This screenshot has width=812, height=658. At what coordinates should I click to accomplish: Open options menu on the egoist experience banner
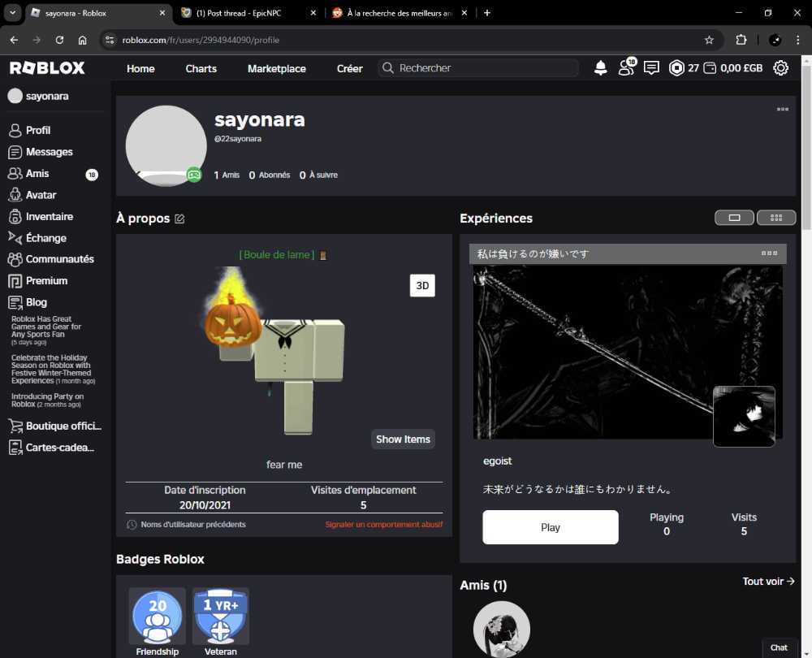point(768,253)
